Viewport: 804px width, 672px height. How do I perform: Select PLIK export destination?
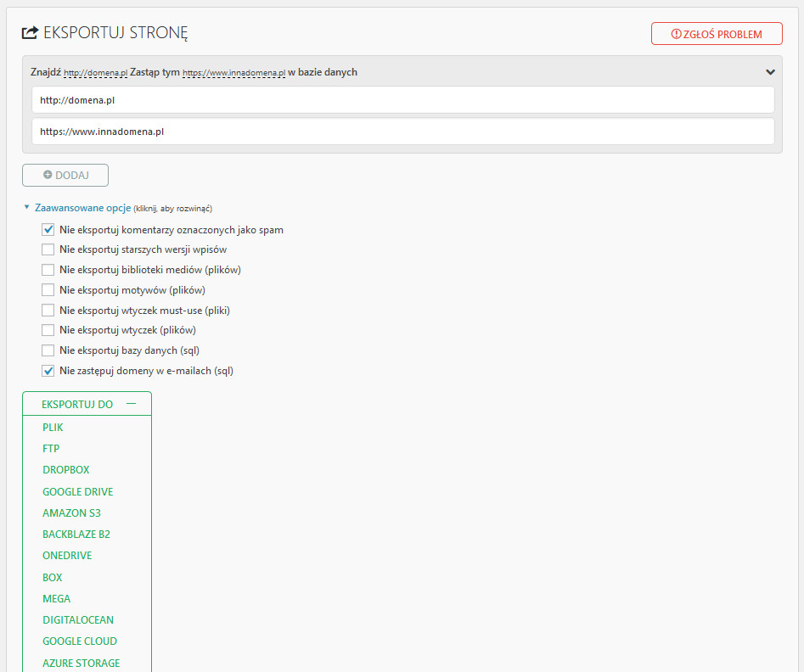(53, 428)
